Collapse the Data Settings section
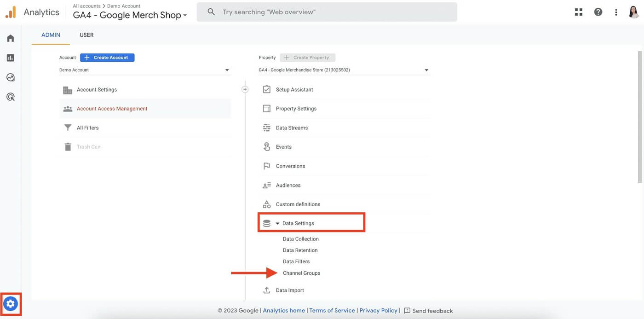This screenshot has height=319, width=644. click(x=277, y=222)
